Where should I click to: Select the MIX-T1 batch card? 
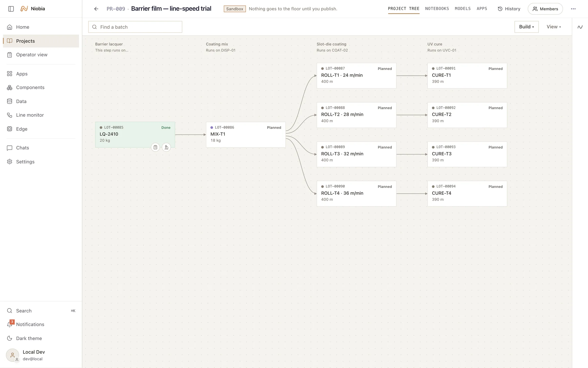click(246, 135)
